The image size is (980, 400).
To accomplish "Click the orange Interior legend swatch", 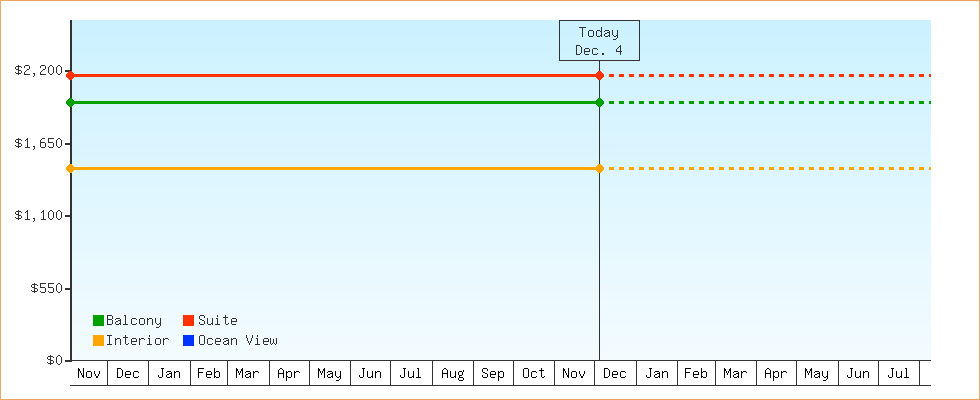I will 98,341.
